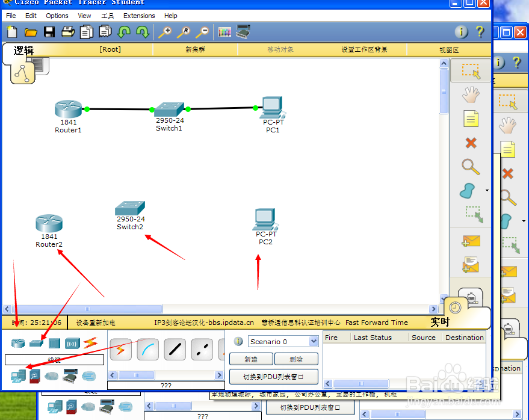This screenshot has height=420, width=529.
Task: Open the File menu
Action: pyautogui.click(x=11, y=16)
